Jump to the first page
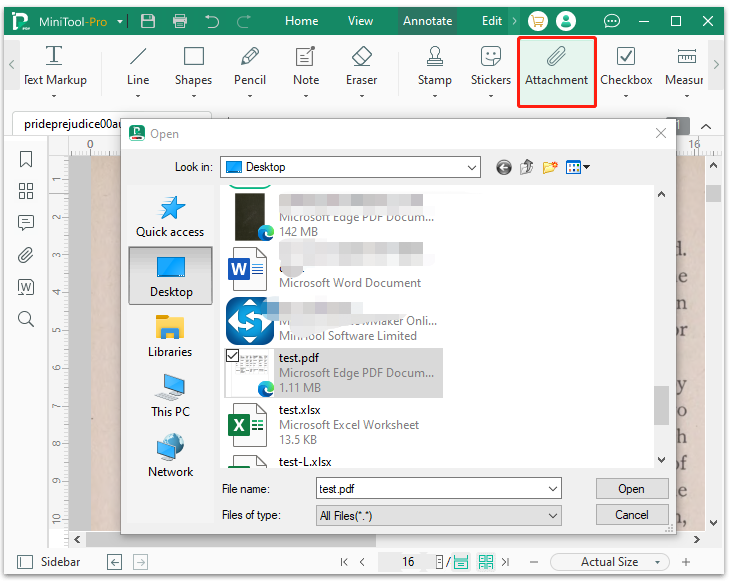Viewport: 731px width, 582px height. click(x=344, y=562)
